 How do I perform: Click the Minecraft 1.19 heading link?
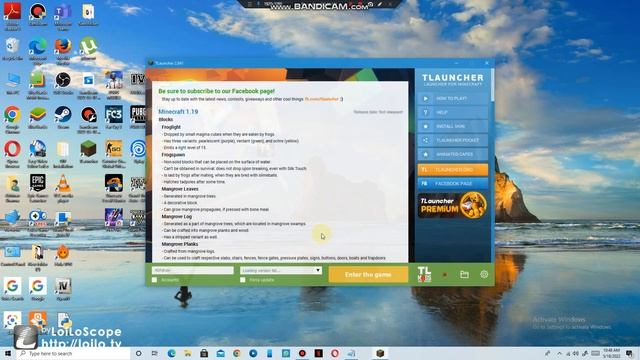click(178, 111)
